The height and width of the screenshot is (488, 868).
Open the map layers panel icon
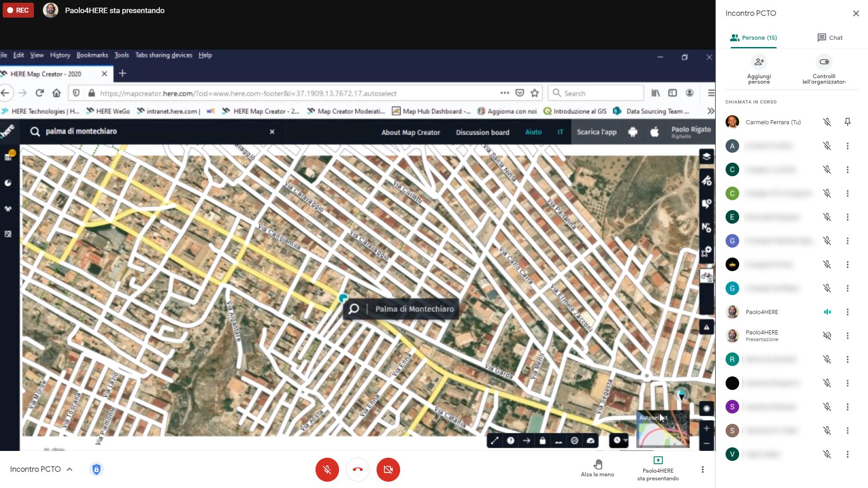pos(706,157)
